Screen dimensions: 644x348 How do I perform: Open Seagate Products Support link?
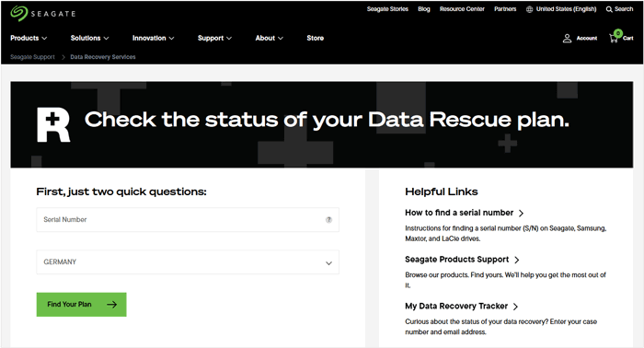(462, 260)
